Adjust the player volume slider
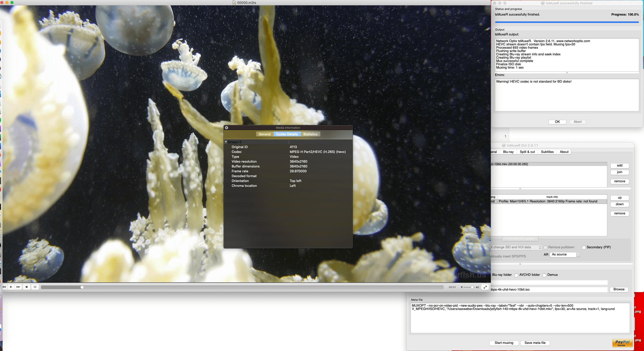Viewport: 644px width, 351px height. [469, 287]
